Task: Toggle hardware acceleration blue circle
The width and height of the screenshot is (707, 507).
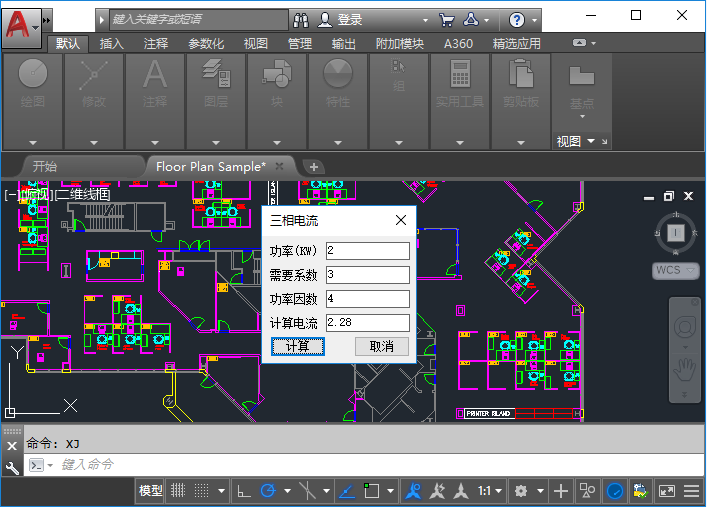Action: click(x=615, y=491)
